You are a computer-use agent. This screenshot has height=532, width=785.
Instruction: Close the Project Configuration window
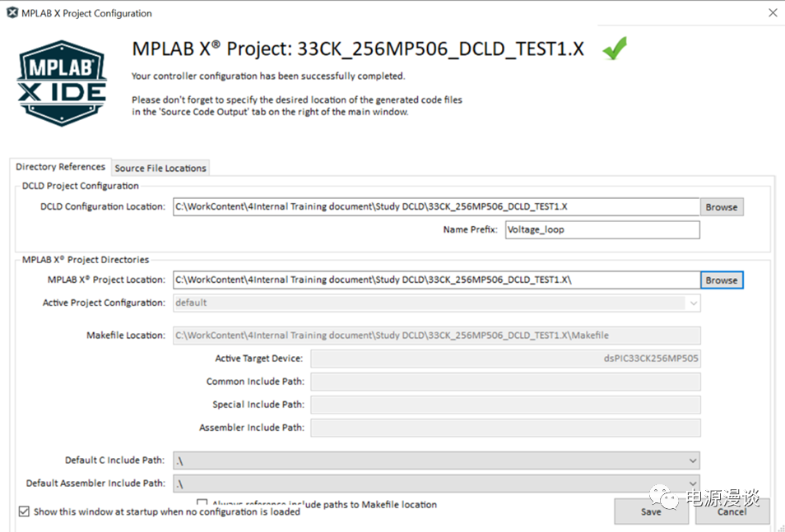click(772, 13)
